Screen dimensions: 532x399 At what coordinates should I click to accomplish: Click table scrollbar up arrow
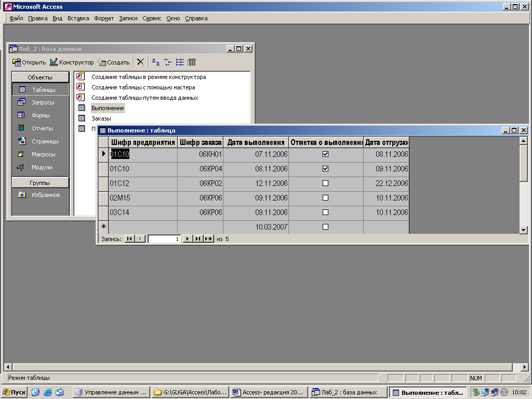tap(524, 140)
